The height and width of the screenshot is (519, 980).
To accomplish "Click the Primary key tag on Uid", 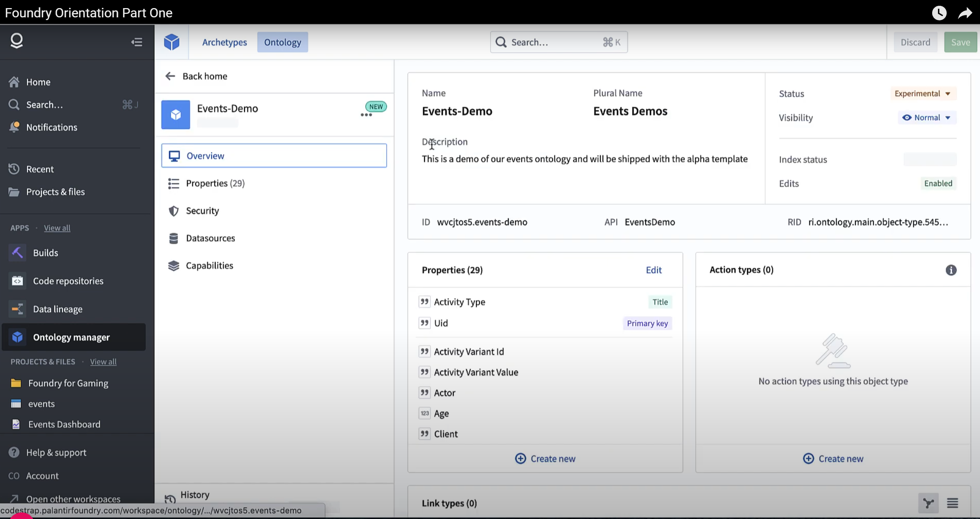I will tap(648, 323).
